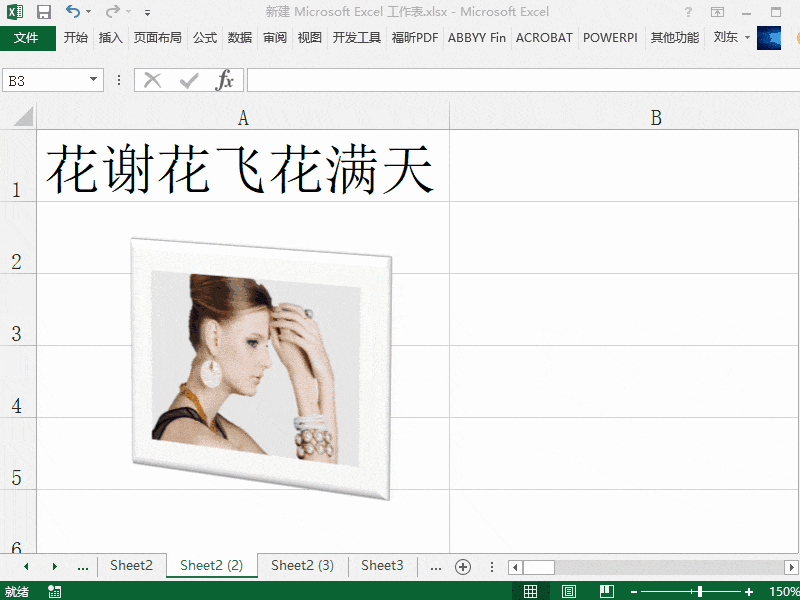The height and width of the screenshot is (600, 800).
Task: Open the 插入 ribbon tab
Action: (110, 37)
